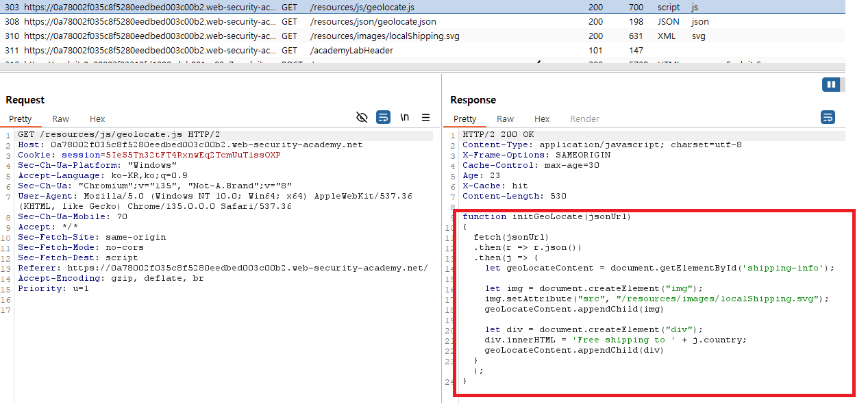Switch Response view to Pretty tab
The height and width of the screenshot is (415, 868).
tap(465, 119)
